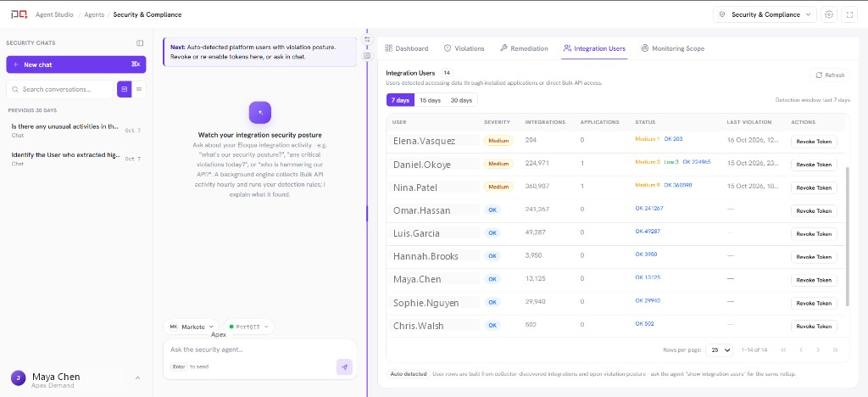Click 'OK 241267' status link

649,208
